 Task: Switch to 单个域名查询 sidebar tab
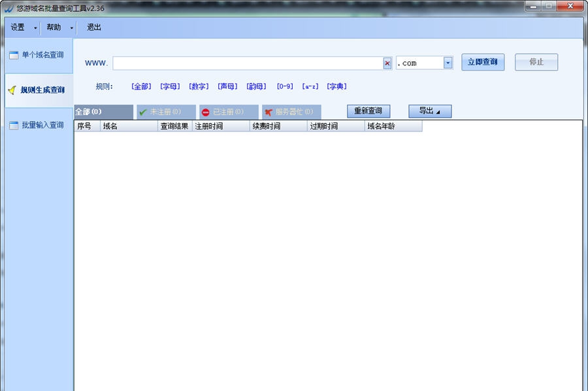point(39,55)
